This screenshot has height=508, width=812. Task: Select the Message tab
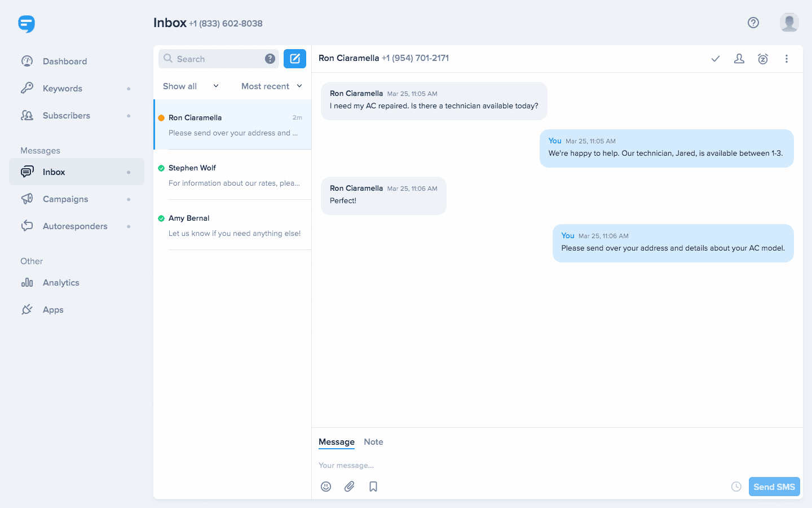coord(336,442)
